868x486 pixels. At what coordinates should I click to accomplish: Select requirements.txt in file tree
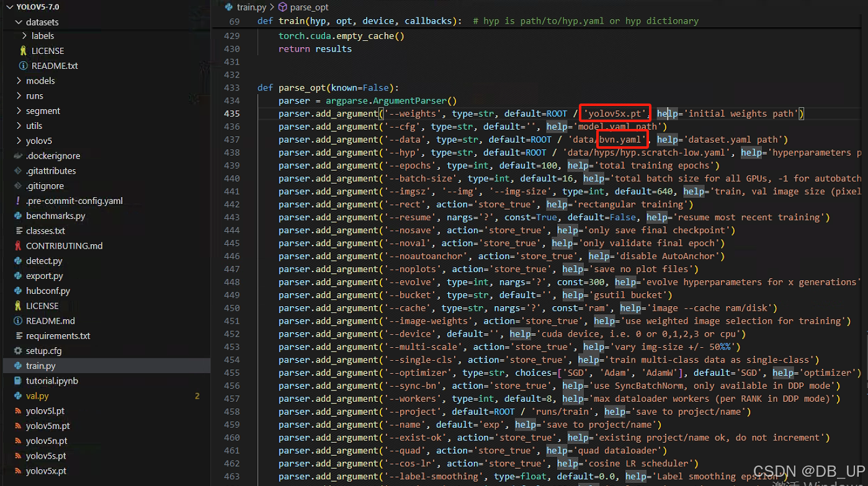click(58, 336)
